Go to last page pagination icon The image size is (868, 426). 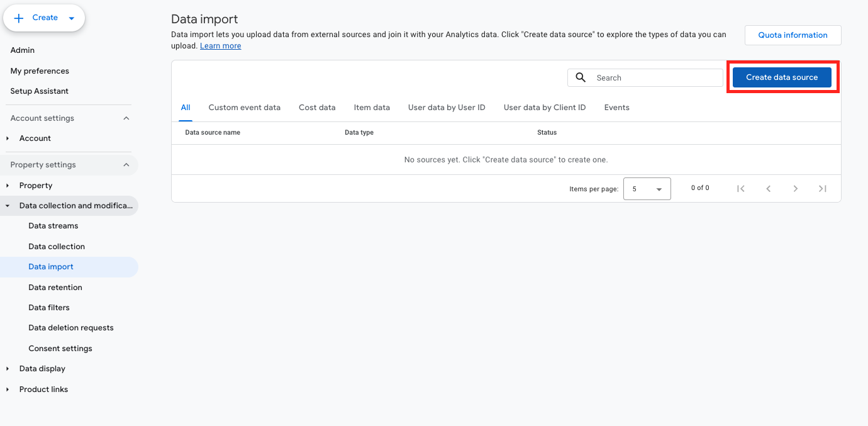(822, 188)
